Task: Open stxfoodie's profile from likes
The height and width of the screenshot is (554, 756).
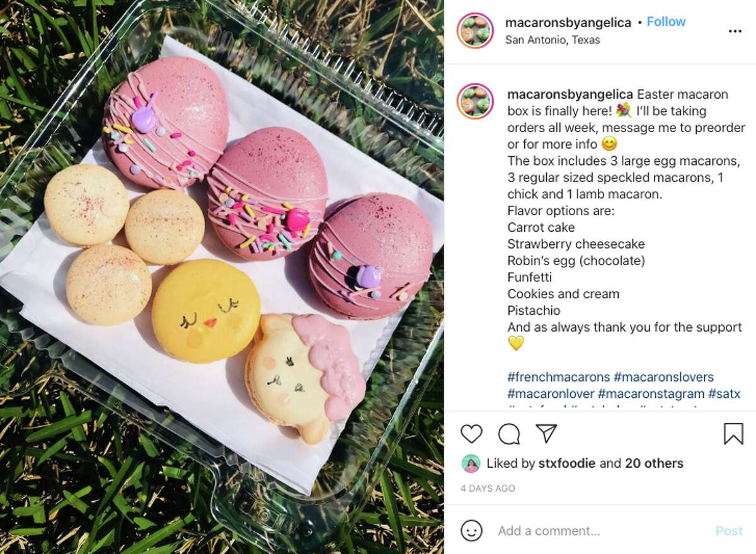Action: (x=567, y=463)
